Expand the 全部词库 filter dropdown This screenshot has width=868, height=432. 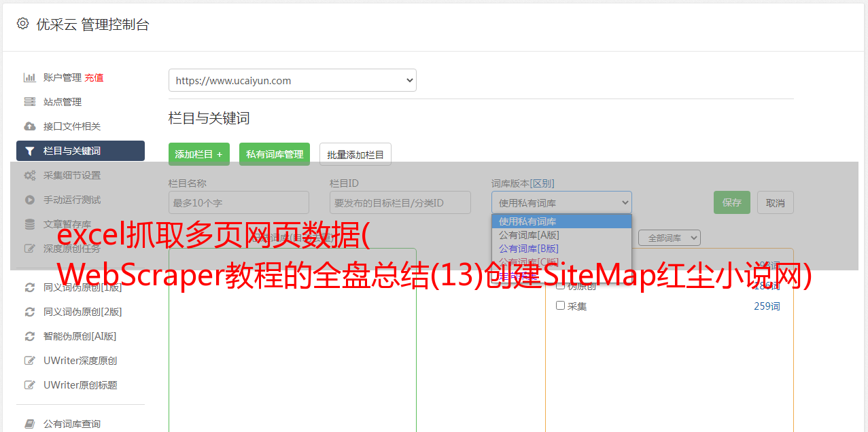(669, 238)
